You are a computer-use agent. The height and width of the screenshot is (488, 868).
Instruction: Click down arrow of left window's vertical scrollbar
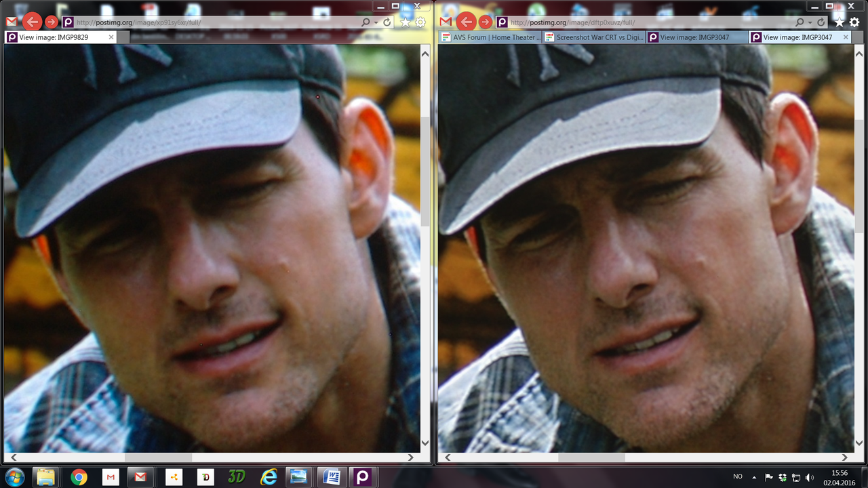(425, 443)
